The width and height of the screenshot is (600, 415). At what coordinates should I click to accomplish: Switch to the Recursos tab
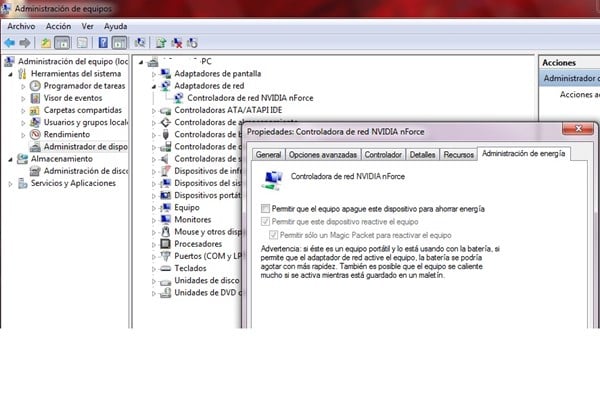(x=458, y=155)
